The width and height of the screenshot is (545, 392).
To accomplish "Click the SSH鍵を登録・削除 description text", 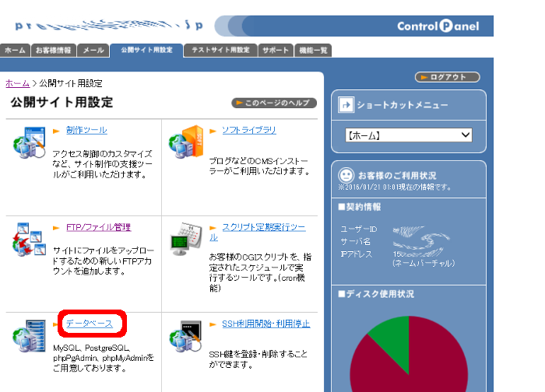I will (258, 359).
